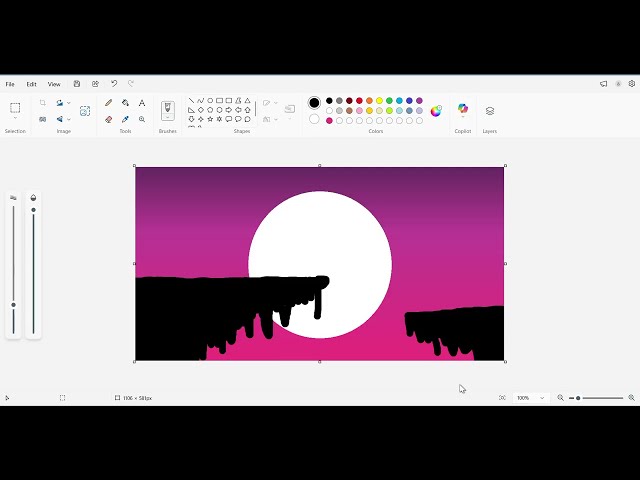Click the Fit to window icon
Viewport: 640px width, 480px height.
pyautogui.click(x=502, y=398)
